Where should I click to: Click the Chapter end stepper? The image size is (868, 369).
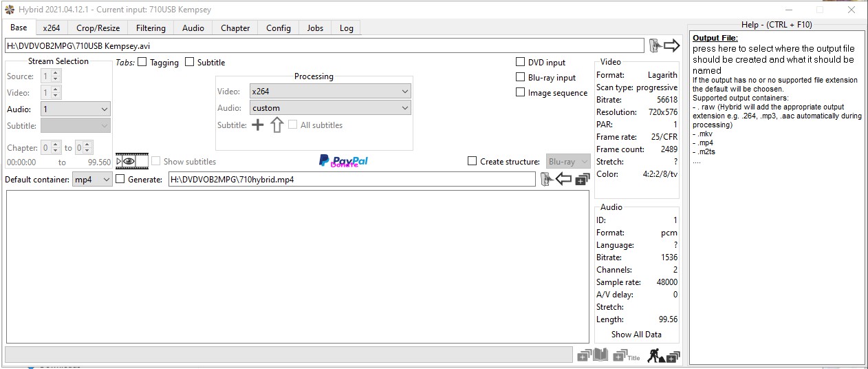click(x=84, y=147)
